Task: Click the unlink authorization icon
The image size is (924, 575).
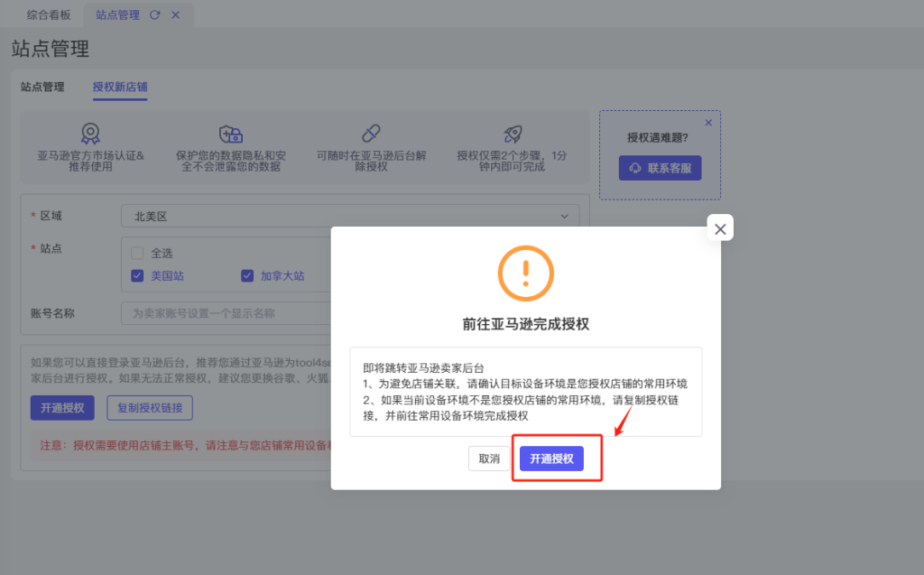Action: (371, 134)
